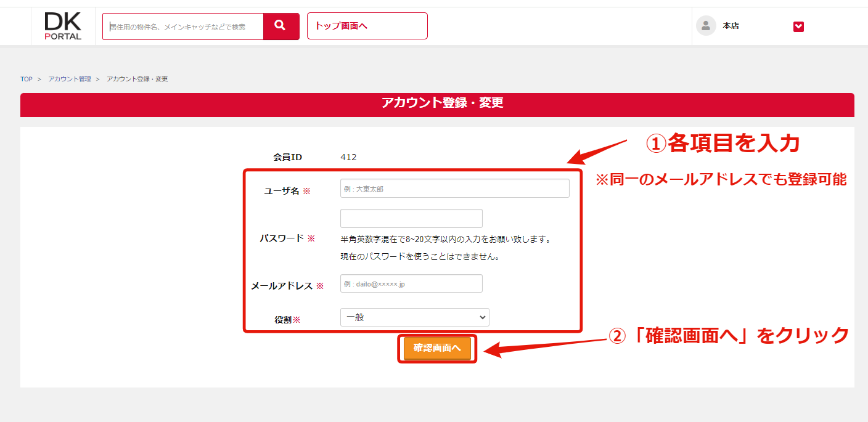Screen dimensions: 868x422
Task: Open the アカウント管理 breadcrumb link
Action: (x=70, y=79)
